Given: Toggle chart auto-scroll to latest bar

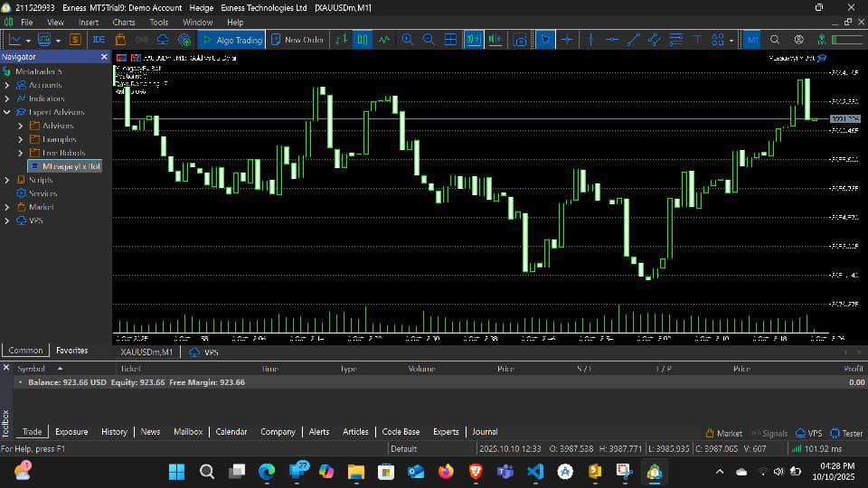Looking at the screenshot, I should [x=474, y=40].
